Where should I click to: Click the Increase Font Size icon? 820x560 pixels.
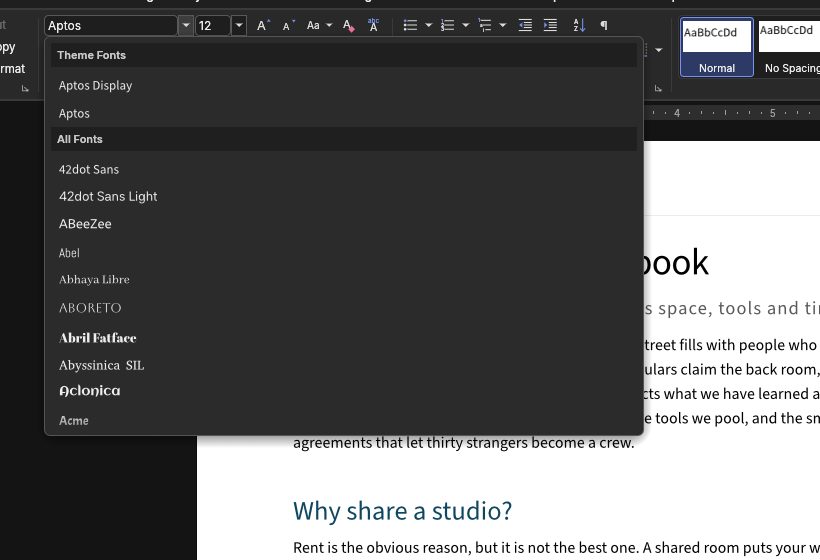pos(263,25)
